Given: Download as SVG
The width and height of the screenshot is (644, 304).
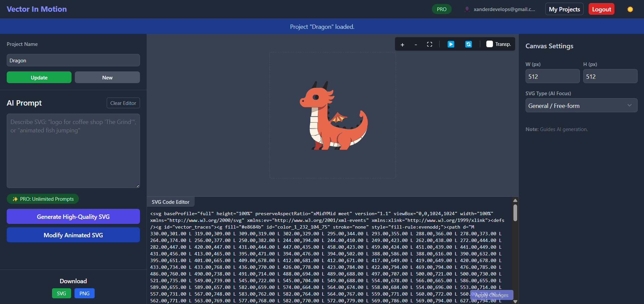Looking at the screenshot, I should [x=61, y=293].
